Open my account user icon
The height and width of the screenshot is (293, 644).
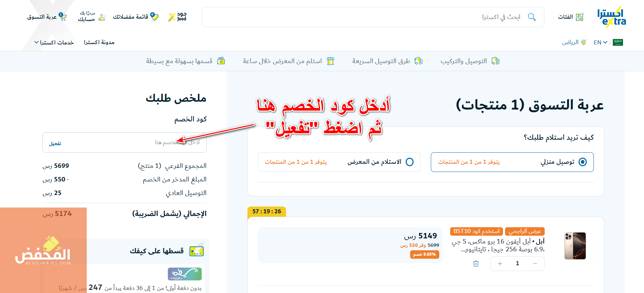point(102,17)
